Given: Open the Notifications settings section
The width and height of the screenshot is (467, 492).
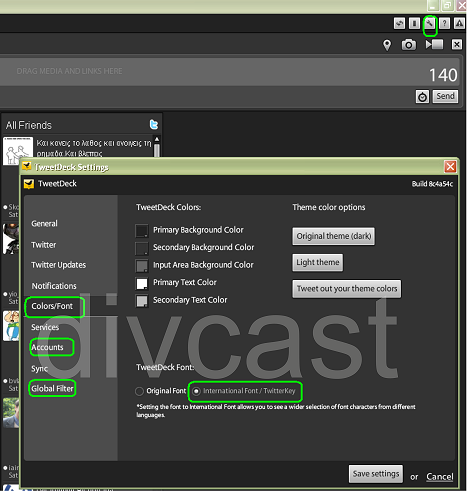Looking at the screenshot, I should click(x=54, y=286).
